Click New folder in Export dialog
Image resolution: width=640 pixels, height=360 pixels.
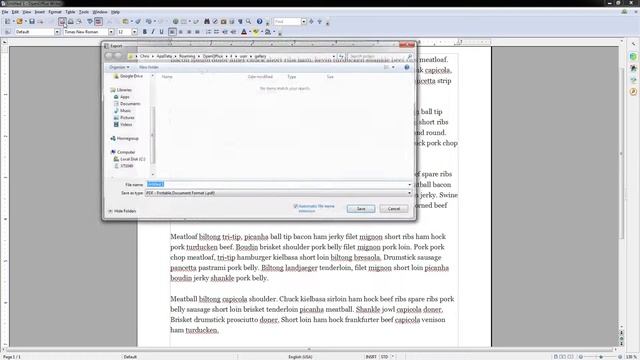149,67
